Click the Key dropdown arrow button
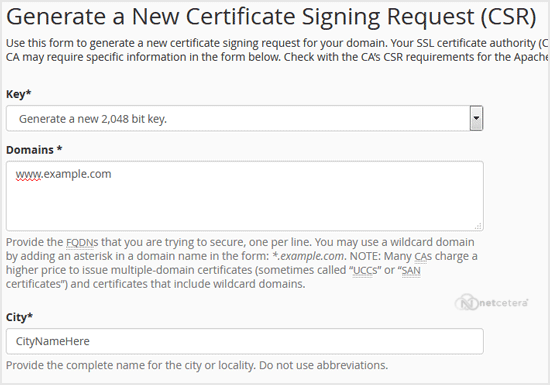Image resolution: width=550 pixels, height=385 pixels. (x=476, y=118)
